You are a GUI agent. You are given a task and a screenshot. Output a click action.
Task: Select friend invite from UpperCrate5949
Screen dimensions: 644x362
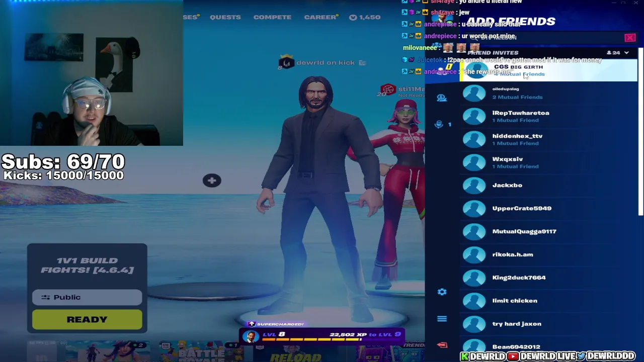pyautogui.click(x=548, y=208)
